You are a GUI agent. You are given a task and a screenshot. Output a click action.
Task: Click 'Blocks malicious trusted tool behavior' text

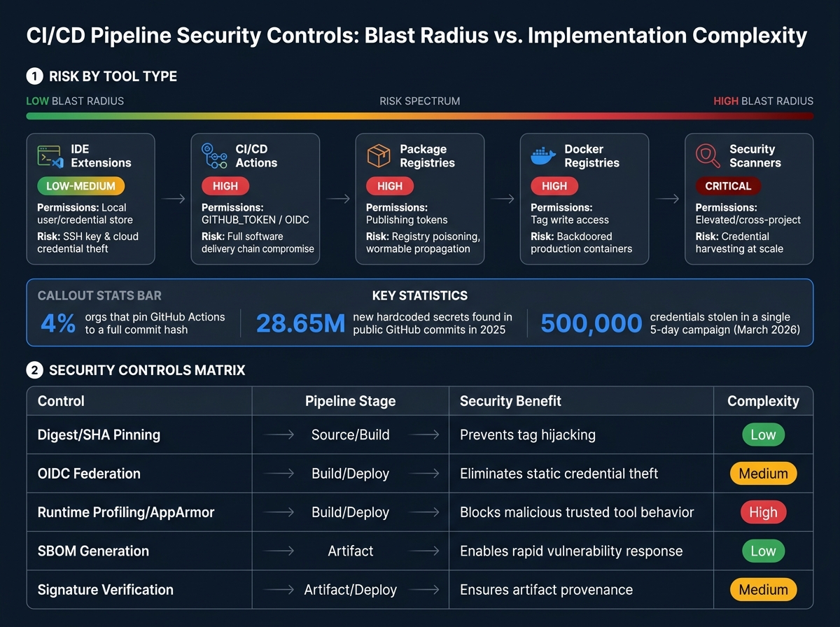[577, 512]
